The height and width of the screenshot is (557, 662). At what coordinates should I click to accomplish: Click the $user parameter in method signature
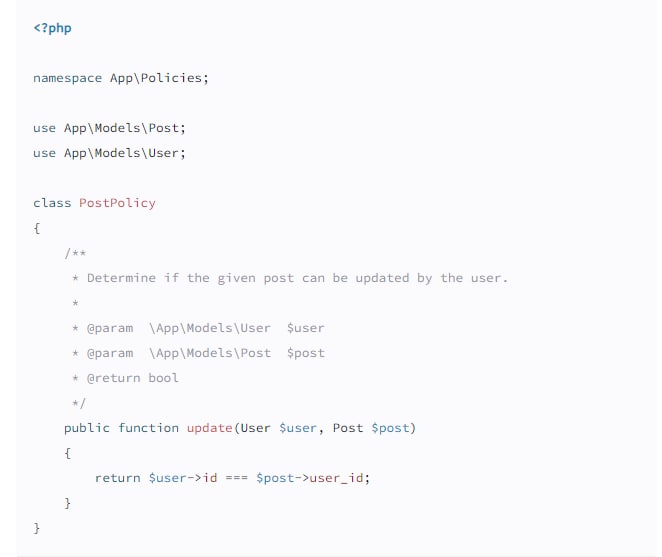point(298,428)
